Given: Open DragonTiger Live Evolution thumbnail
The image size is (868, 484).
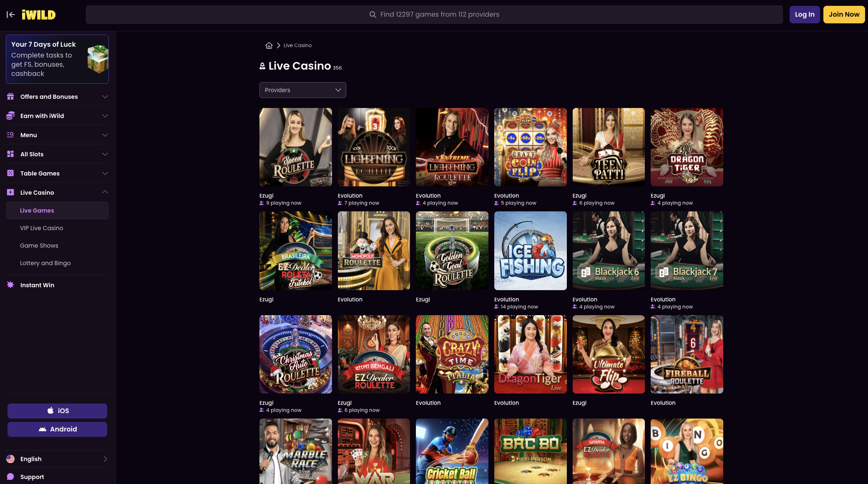Looking at the screenshot, I should click(531, 354).
